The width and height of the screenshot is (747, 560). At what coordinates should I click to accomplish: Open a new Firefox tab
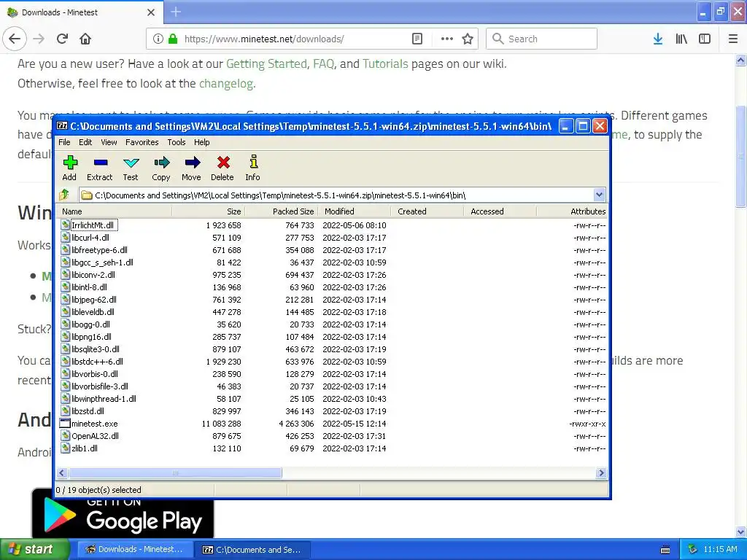tap(176, 12)
